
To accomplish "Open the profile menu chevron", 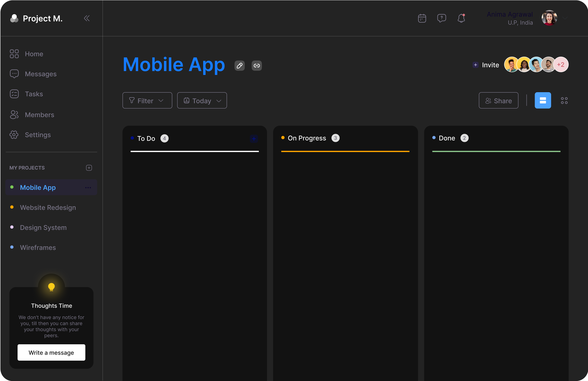I will [x=565, y=18].
